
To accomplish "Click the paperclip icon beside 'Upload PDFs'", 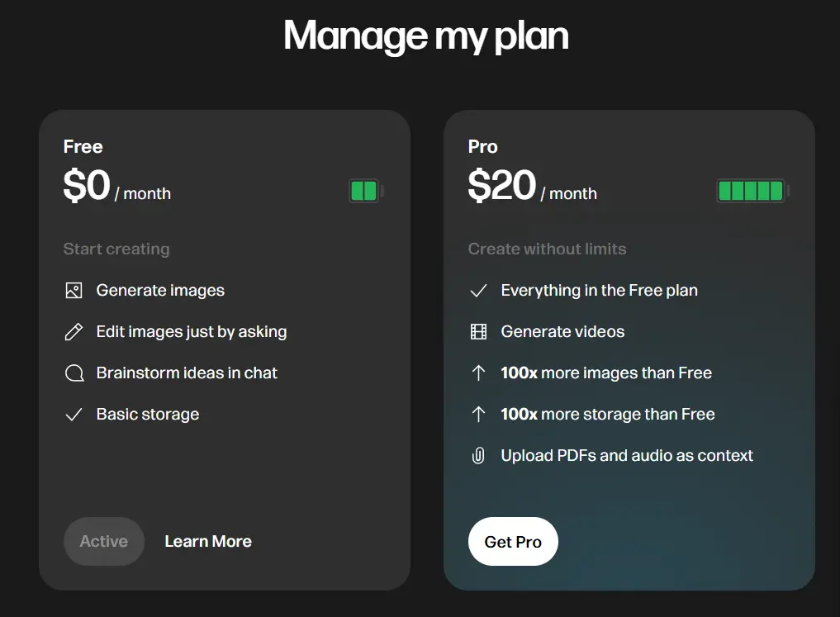I will pyautogui.click(x=478, y=455).
